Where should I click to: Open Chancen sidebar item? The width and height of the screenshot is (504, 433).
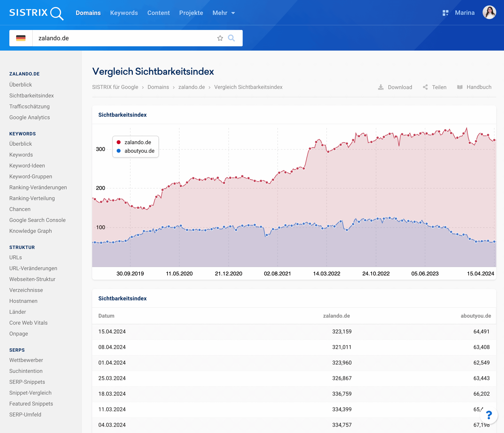[20, 209]
